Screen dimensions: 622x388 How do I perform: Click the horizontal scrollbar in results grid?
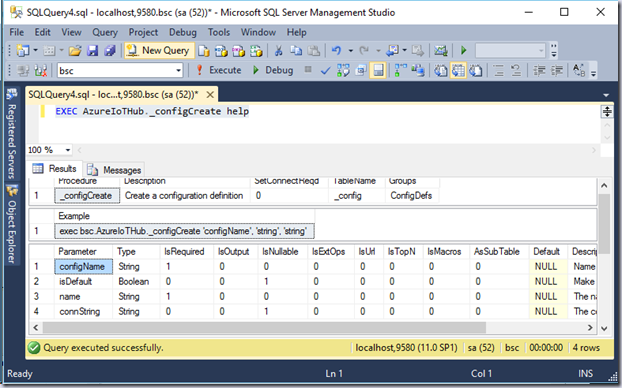click(x=264, y=328)
